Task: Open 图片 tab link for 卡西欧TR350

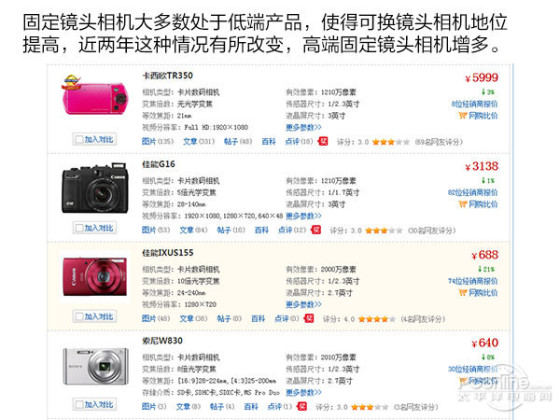Action: pyautogui.click(x=149, y=141)
